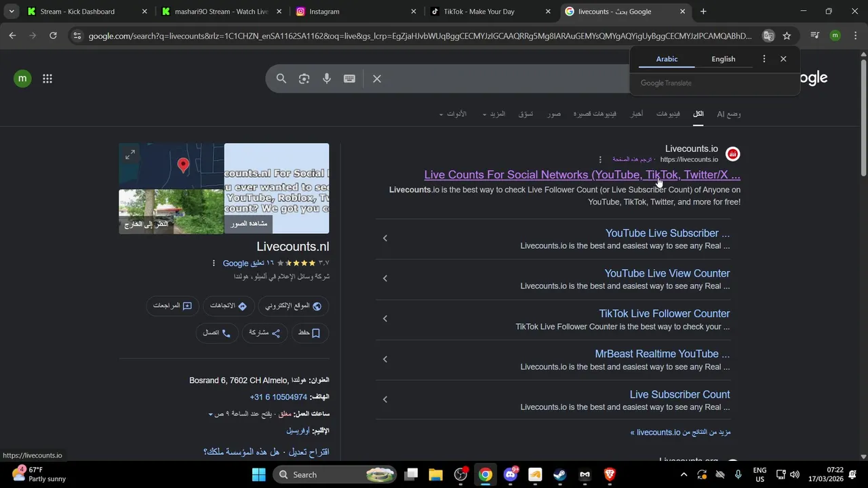The image size is (868, 488).
Task: Open view photos (مشاهدة الصور) thumbnail
Action: coord(277,188)
